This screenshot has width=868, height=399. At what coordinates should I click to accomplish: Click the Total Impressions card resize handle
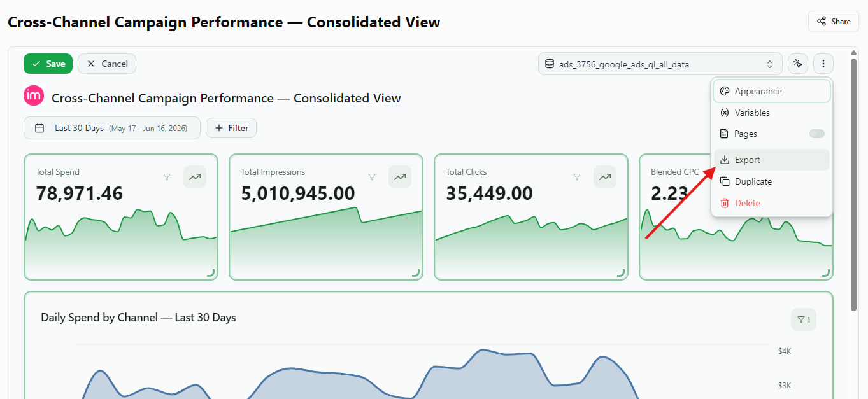(416, 273)
